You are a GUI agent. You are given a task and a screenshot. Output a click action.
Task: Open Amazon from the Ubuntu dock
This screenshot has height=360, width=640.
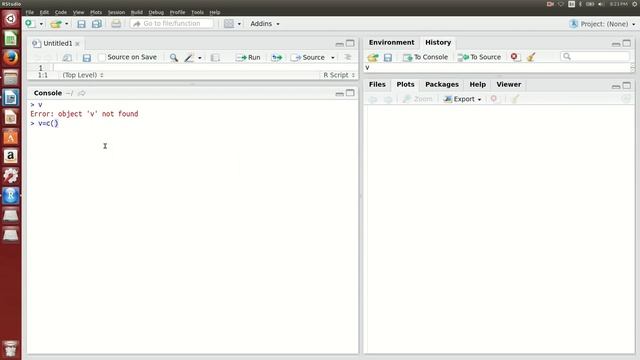(11, 156)
